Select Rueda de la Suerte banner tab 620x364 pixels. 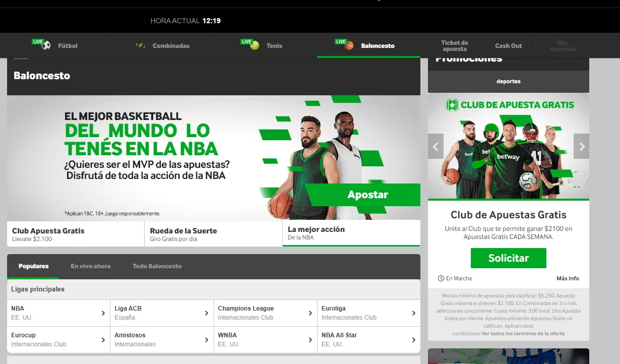coord(213,234)
